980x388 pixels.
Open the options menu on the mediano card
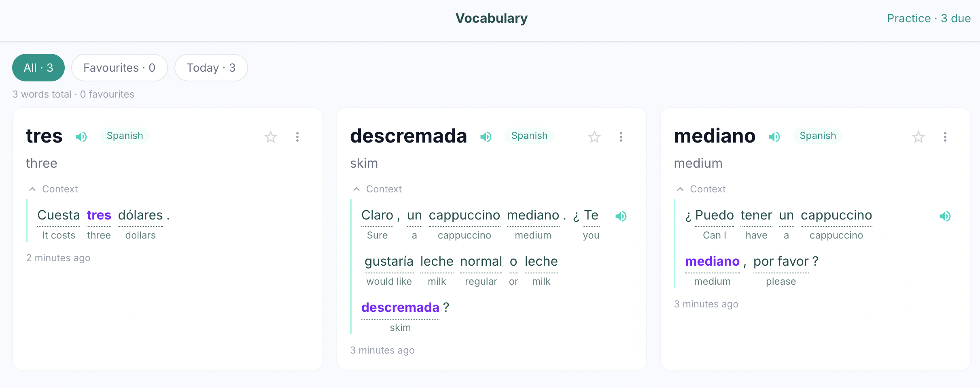click(945, 137)
